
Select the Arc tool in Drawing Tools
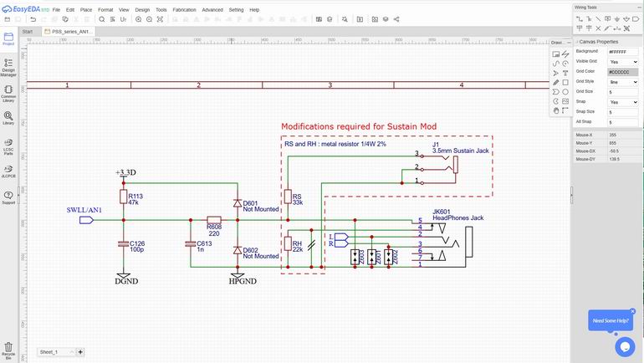click(565, 64)
